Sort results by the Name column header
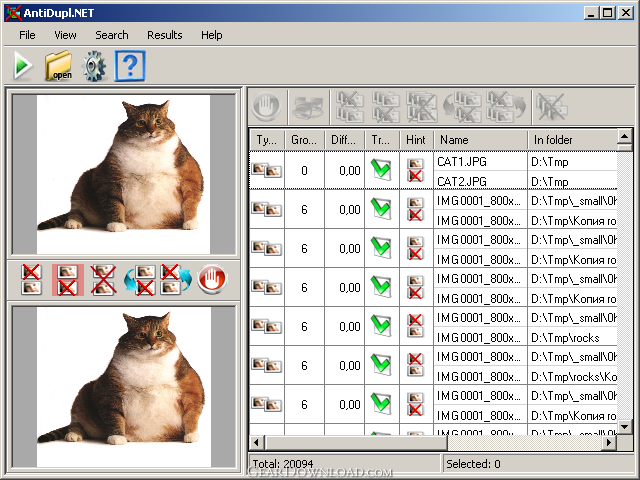This screenshot has width=640, height=480. 480,140
